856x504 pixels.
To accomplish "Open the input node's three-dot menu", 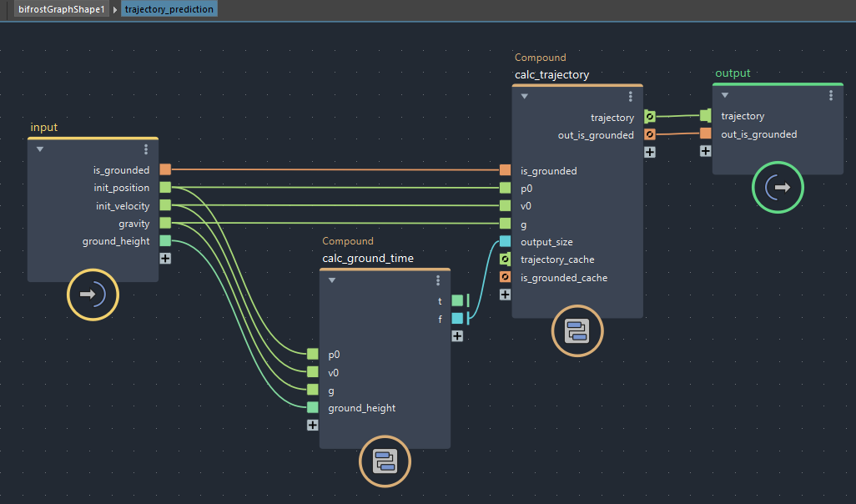I will click(146, 149).
